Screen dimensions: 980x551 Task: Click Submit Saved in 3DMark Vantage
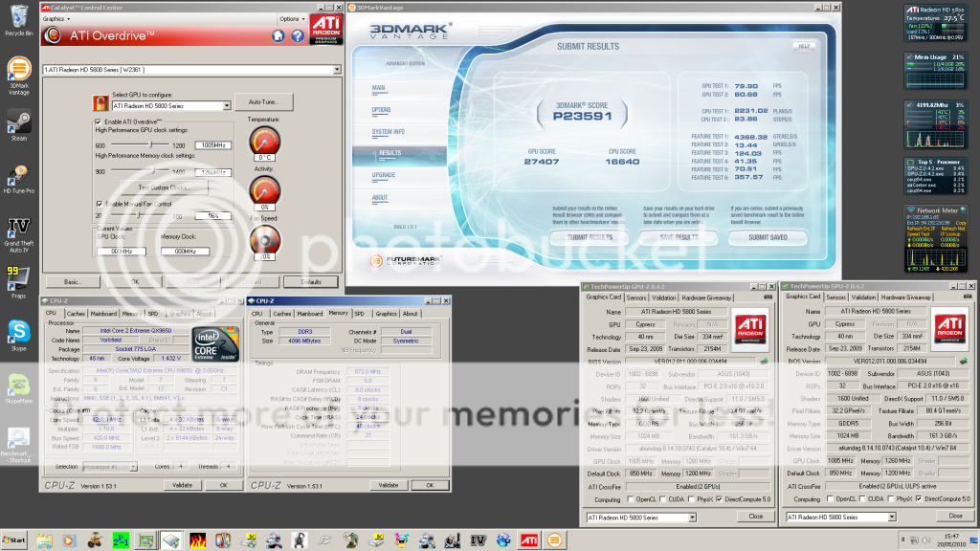point(768,237)
